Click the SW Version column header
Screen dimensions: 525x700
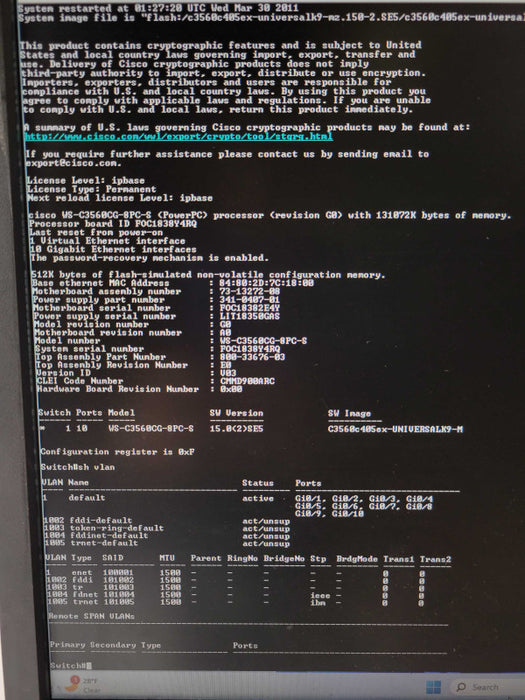[236, 413]
